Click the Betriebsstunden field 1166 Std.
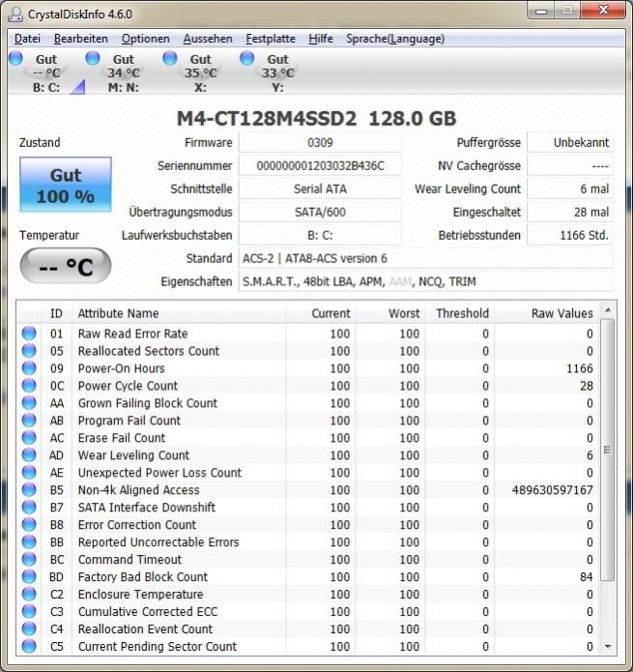633x672 pixels. [x=570, y=235]
